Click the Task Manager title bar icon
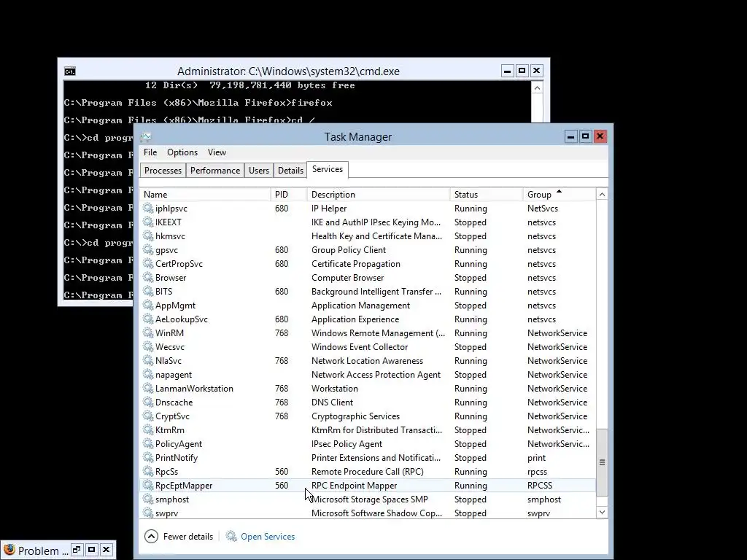Viewport: 747px width, 560px height. (x=146, y=136)
